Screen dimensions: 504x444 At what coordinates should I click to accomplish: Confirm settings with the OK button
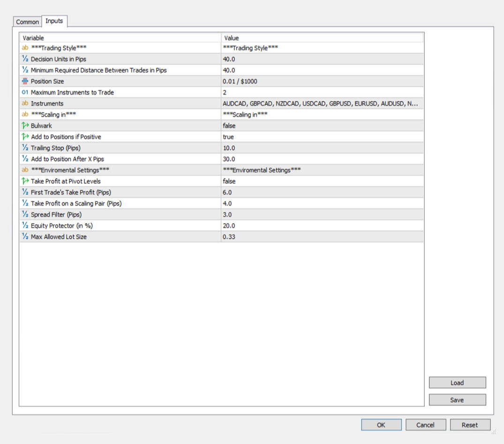tap(381, 425)
